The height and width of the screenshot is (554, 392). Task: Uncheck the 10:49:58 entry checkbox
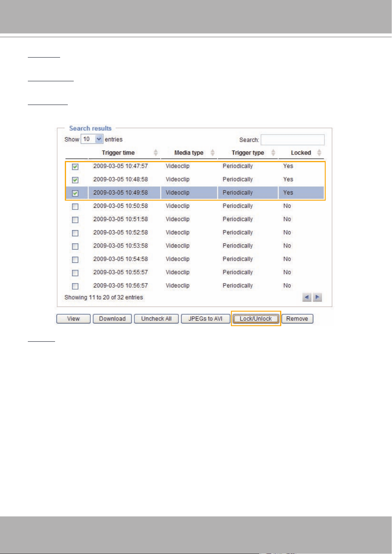pos(75,193)
